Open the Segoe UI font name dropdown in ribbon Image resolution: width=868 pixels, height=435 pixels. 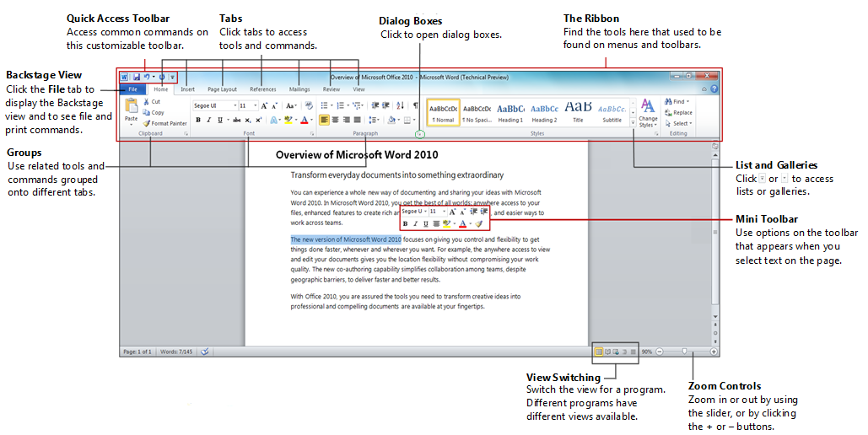click(235, 105)
